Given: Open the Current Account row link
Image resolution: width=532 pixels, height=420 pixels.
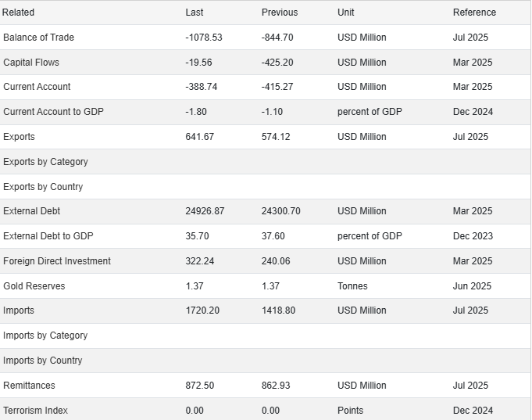Looking at the screenshot, I should pos(37,87).
